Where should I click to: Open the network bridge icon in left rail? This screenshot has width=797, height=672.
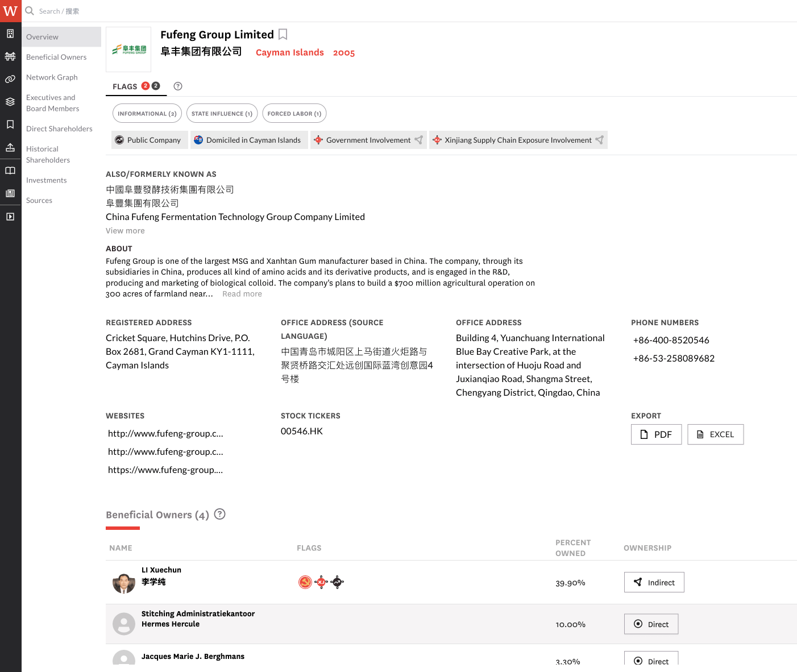pos(10,56)
